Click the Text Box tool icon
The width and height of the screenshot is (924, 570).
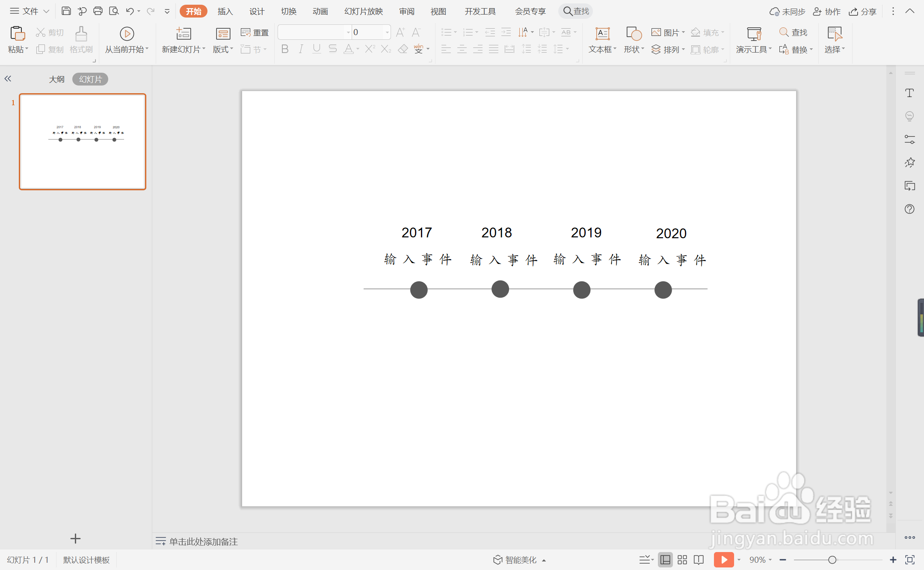[x=602, y=34]
